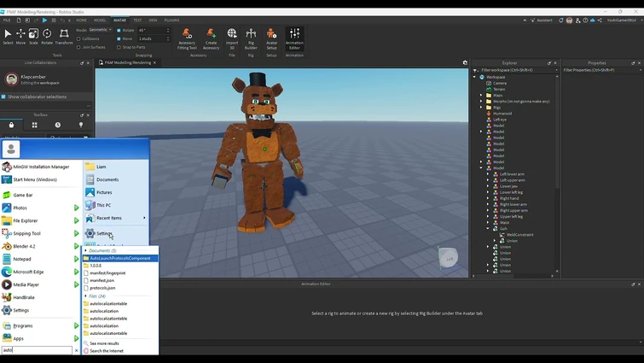Open the Animation Editor tool

(294, 38)
